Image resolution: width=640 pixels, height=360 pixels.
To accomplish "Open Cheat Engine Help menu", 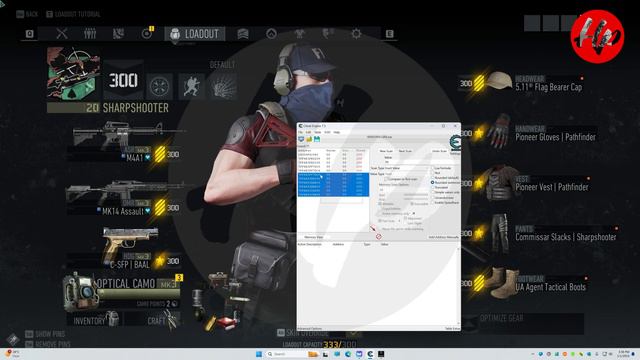I will (337, 132).
